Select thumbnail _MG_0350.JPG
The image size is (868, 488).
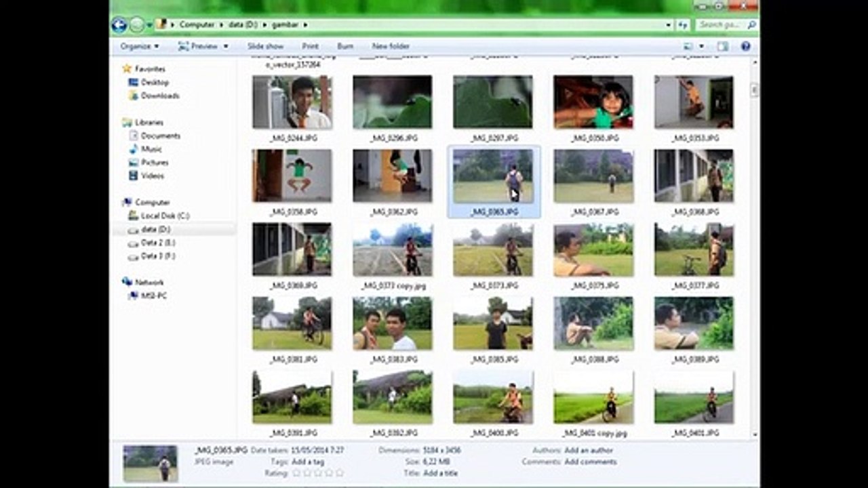click(x=593, y=102)
